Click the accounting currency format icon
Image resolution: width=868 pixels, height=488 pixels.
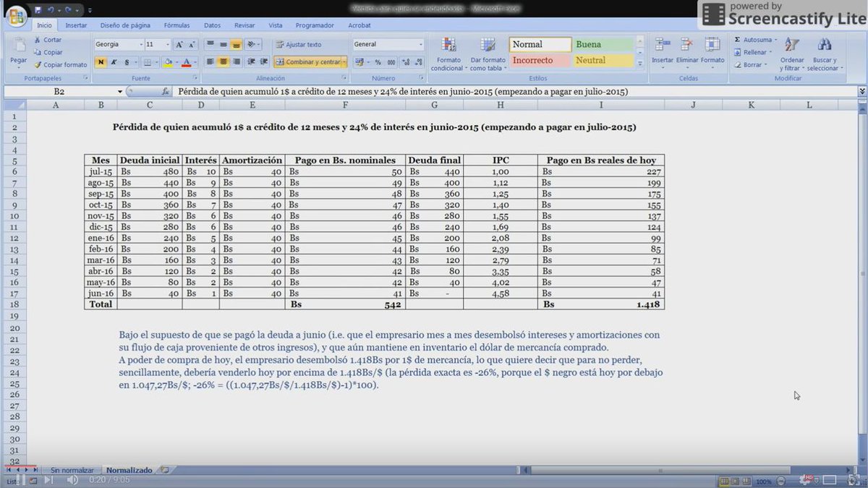[x=359, y=62]
